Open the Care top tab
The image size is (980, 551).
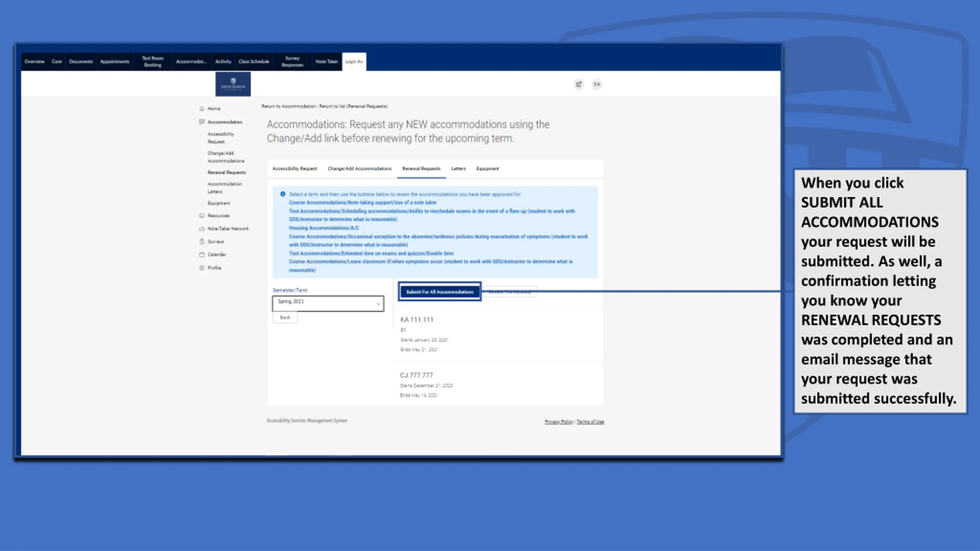(57, 62)
